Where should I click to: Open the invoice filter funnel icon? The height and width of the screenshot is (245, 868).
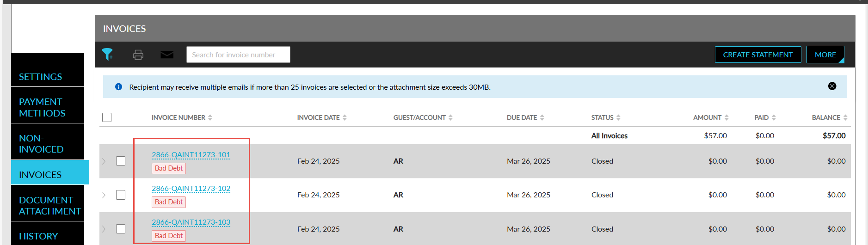[107, 55]
